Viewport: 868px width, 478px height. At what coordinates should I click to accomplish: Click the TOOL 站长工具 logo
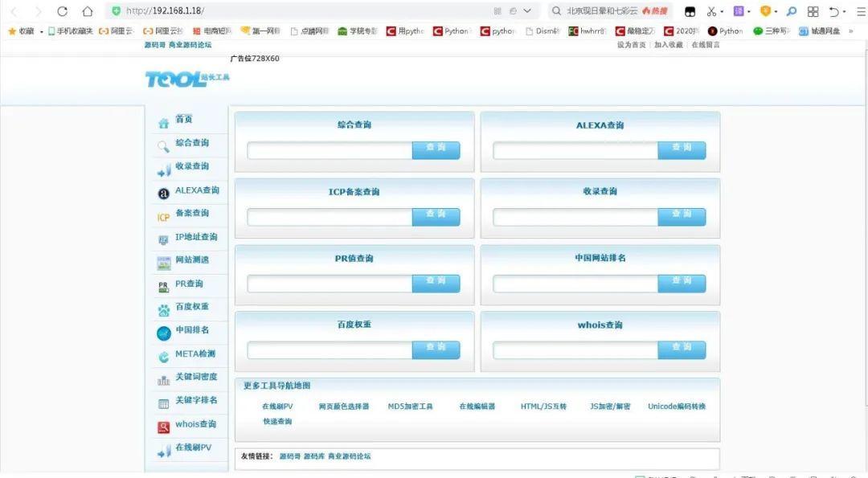click(x=187, y=80)
